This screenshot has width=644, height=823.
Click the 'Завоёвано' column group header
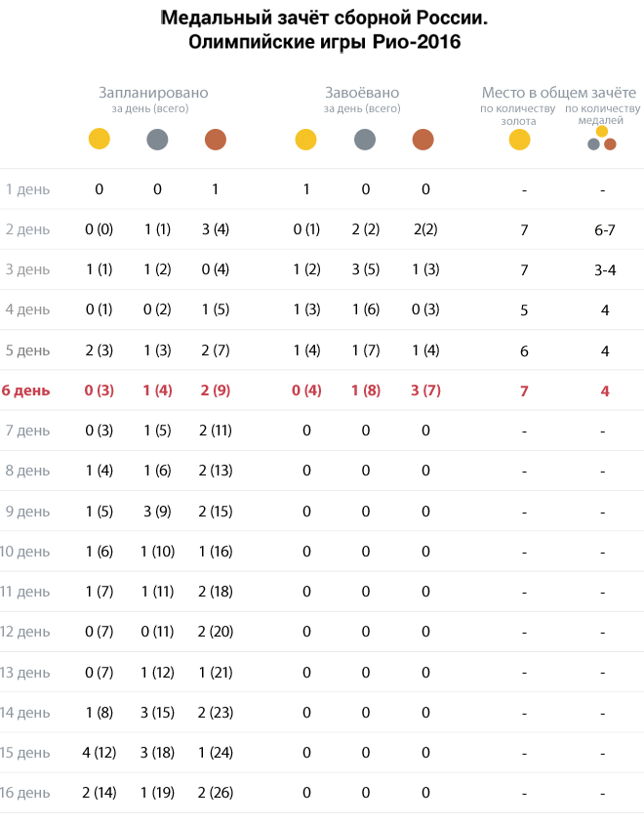(x=362, y=93)
